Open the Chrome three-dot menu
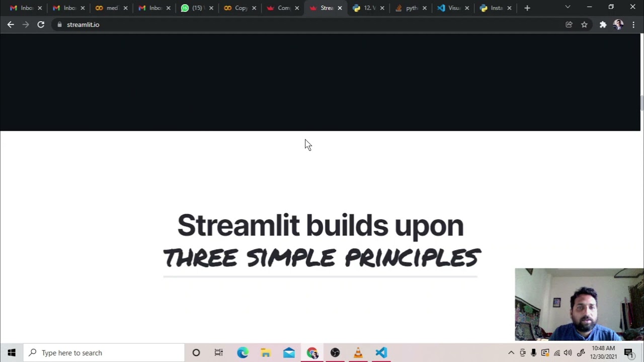 pyautogui.click(x=633, y=24)
